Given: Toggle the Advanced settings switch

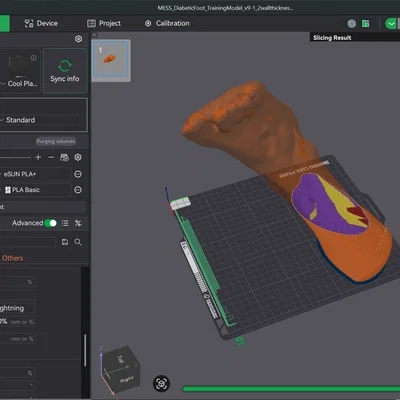Looking at the screenshot, I should click(x=50, y=223).
